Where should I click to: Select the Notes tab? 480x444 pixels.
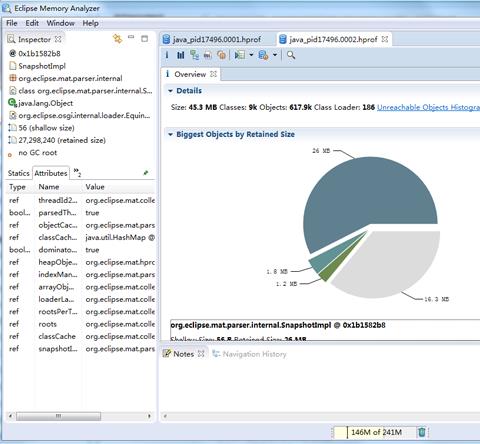[183, 354]
